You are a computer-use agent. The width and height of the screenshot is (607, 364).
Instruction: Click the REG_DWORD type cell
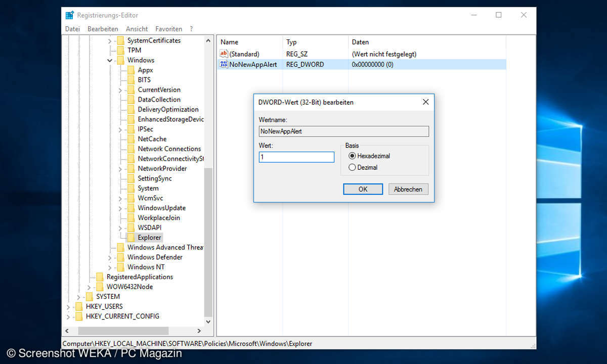click(305, 64)
